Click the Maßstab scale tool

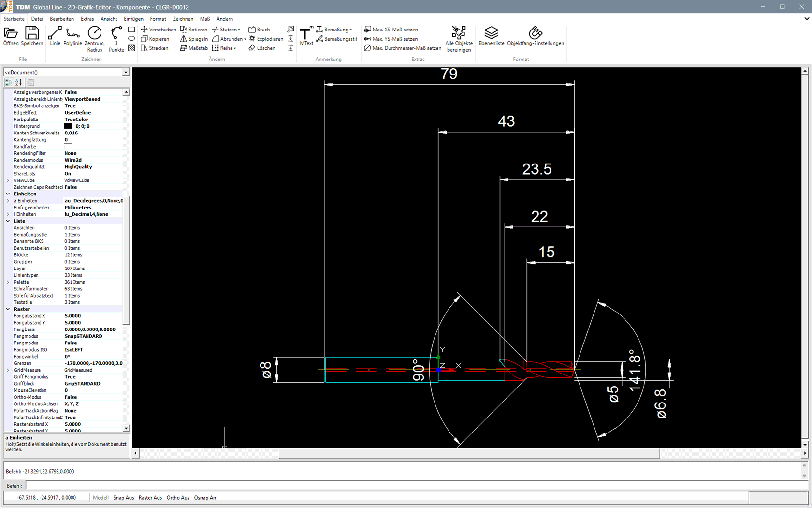tap(194, 48)
